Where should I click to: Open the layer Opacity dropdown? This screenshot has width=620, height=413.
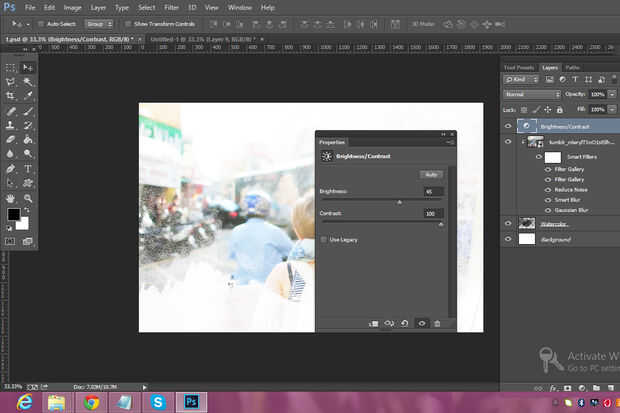coord(612,94)
